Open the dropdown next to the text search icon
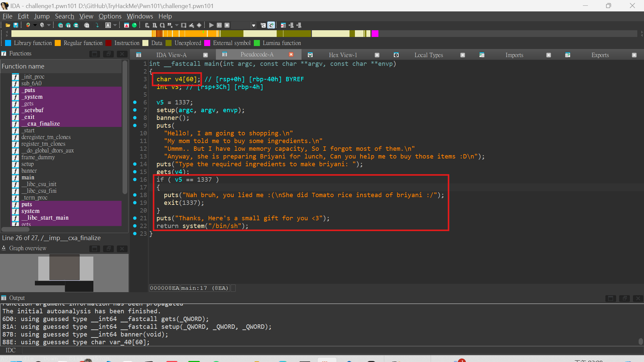This screenshot has width=644, height=362. pyautogui.click(x=115, y=25)
